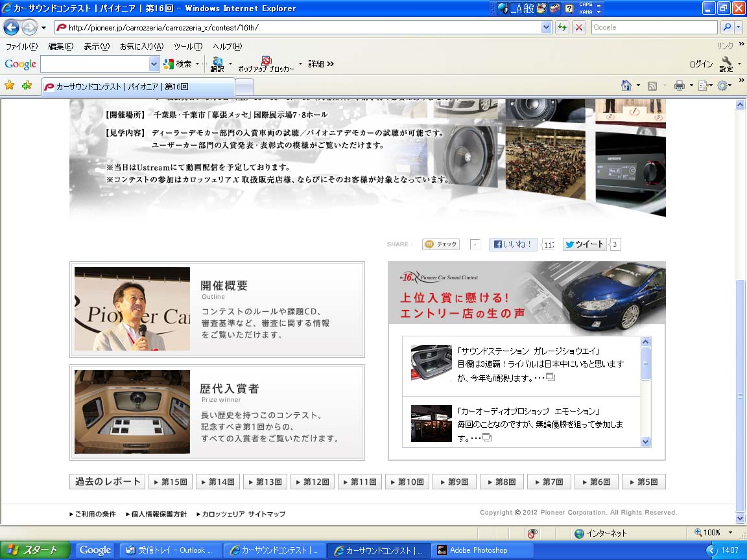Open the お気に入り(A) menu
The height and width of the screenshot is (560, 747).
coord(141,47)
